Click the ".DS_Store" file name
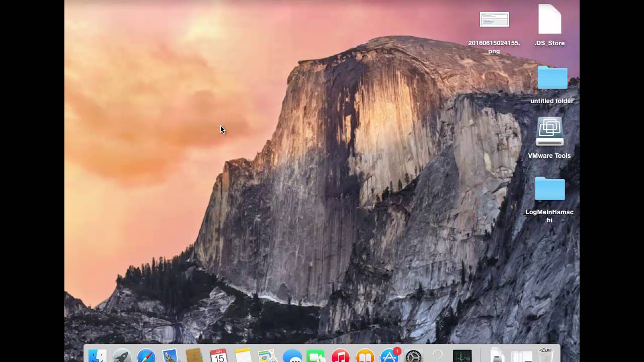This screenshot has height=362, width=644. point(549,43)
